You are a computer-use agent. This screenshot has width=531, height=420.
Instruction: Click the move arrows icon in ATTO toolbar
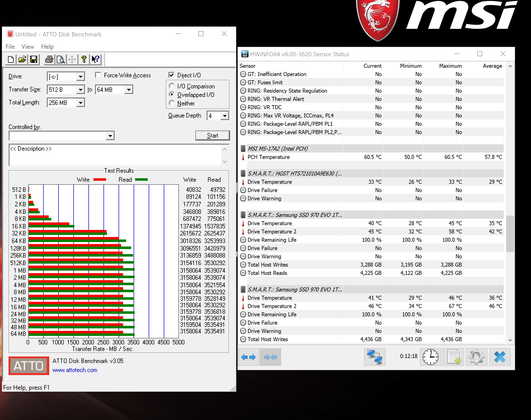72,59
